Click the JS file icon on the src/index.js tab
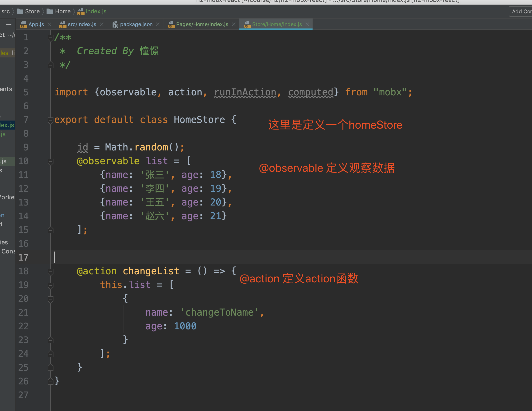 pos(63,24)
